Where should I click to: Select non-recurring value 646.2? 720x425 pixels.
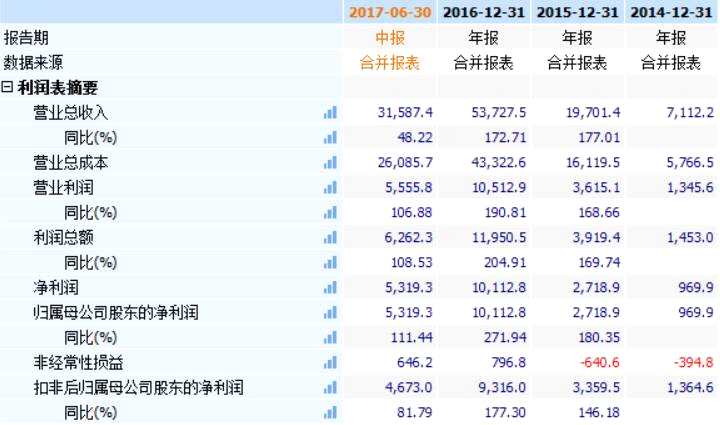[x=415, y=363]
